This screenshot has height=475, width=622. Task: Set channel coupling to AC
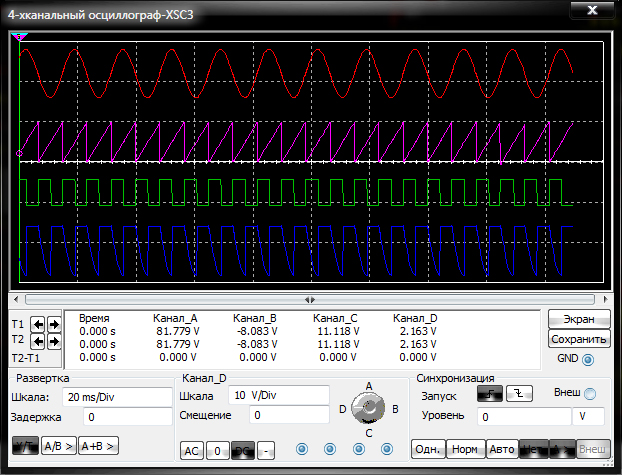pos(192,451)
